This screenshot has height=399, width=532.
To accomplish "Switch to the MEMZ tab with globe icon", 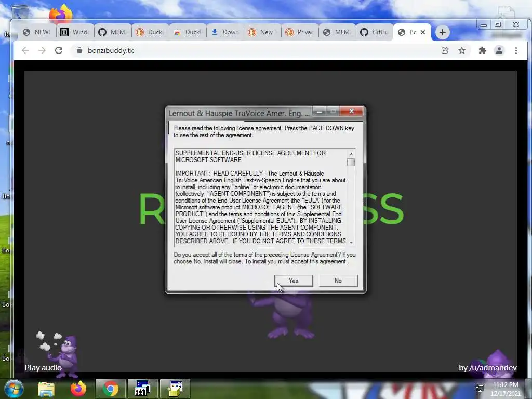I will 337,32.
